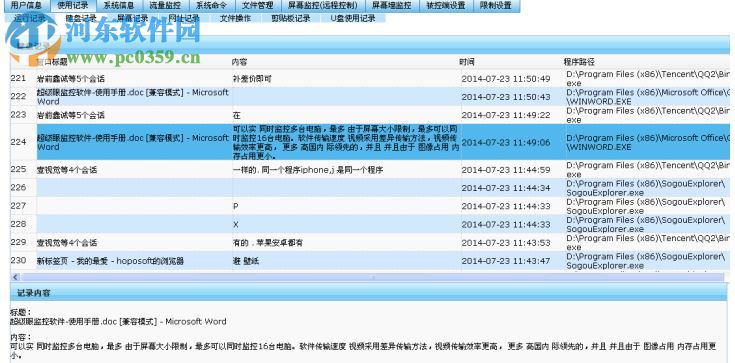Screen dimensions: 735x363
Task: Click timestamp 2014-07-23 11:49:06
Action: (x=506, y=143)
